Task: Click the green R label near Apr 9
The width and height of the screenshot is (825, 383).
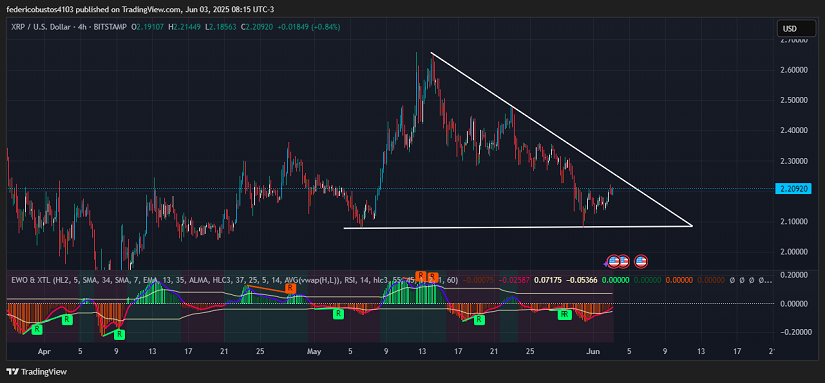Action: 119,334
